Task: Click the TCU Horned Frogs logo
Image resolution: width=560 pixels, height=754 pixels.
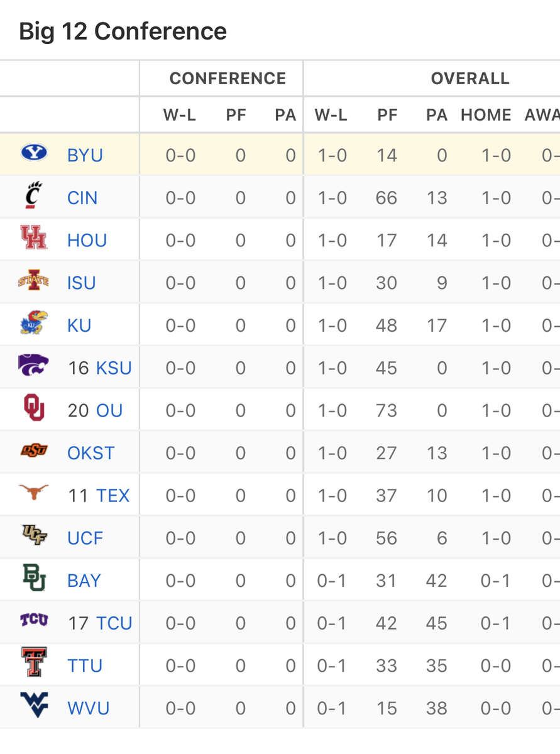Action: [35, 622]
